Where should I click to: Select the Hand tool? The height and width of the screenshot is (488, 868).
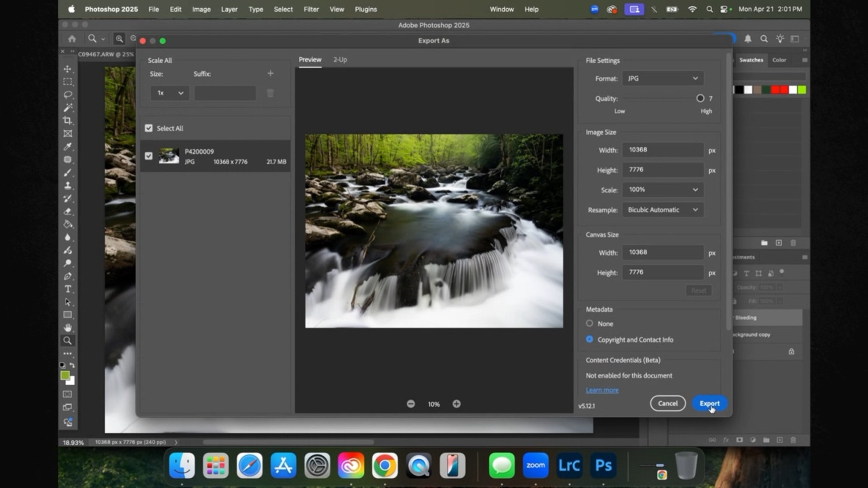coord(68,328)
